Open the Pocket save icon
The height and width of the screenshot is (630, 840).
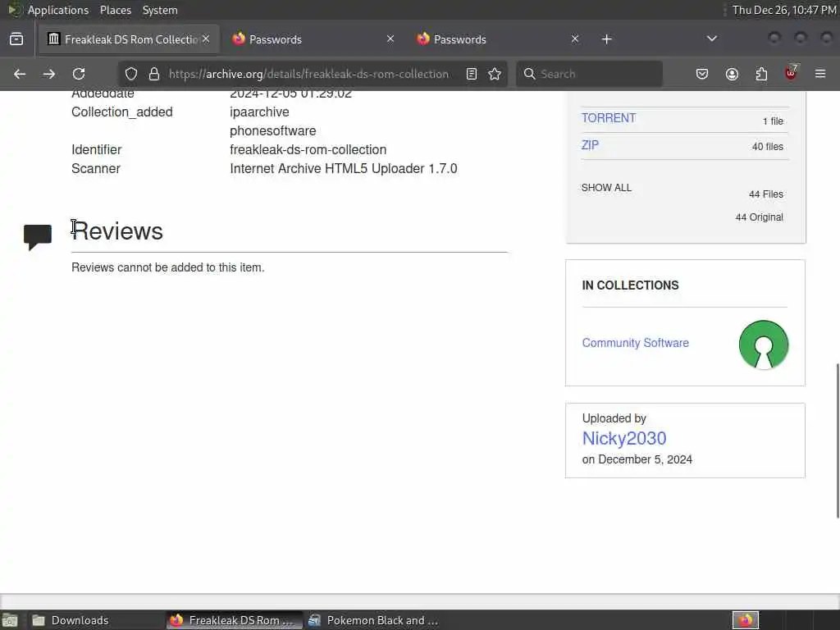[x=702, y=74]
